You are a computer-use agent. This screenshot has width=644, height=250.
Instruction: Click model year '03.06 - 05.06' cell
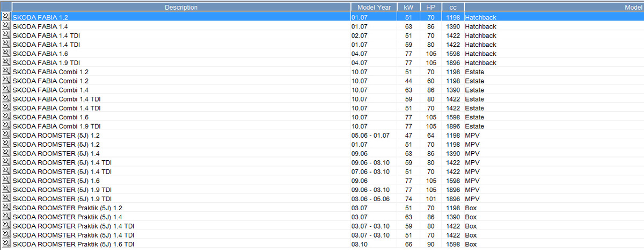click(x=370, y=199)
